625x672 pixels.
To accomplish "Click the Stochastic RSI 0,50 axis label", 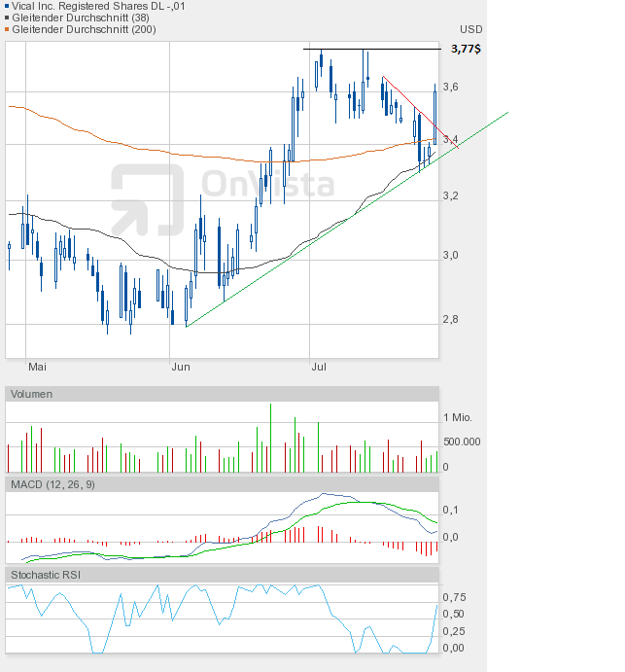I will 454,615.
